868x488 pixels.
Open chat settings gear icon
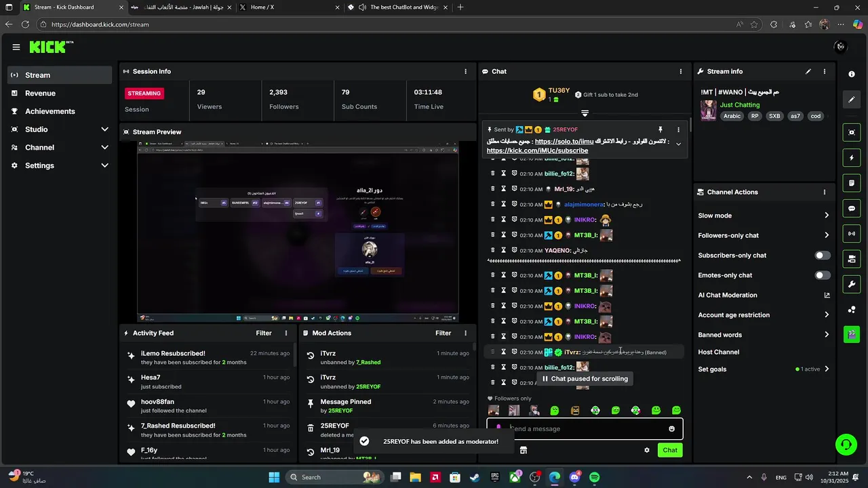click(647, 450)
